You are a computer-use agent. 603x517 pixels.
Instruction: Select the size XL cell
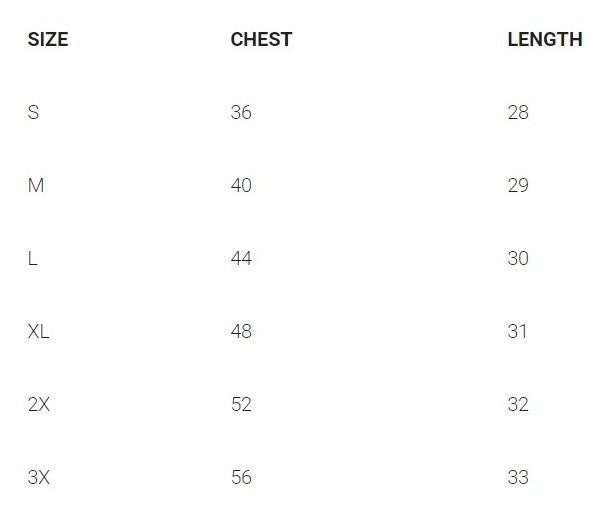click(x=39, y=332)
